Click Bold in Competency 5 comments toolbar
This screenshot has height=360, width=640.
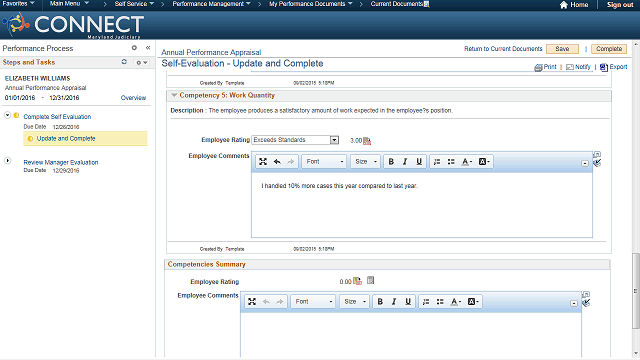click(391, 162)
